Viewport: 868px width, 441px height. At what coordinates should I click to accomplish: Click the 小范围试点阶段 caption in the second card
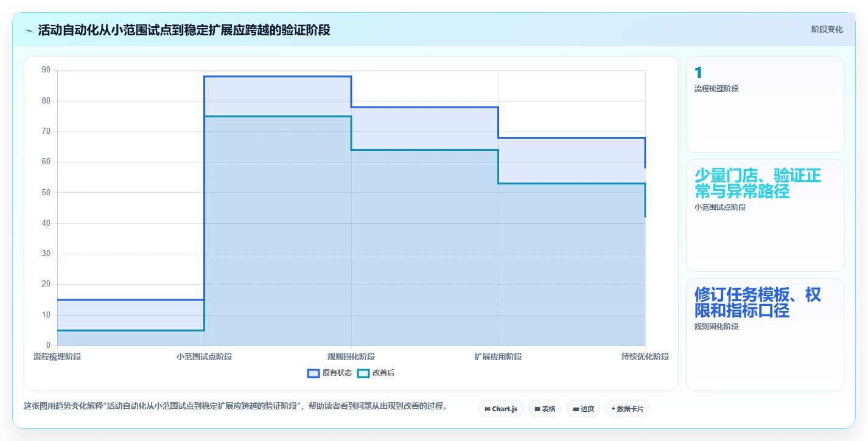(720, 207)
